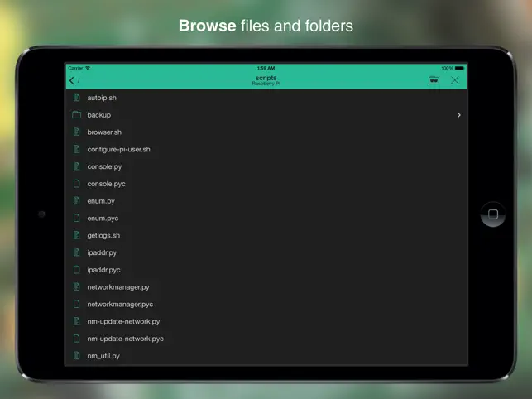Tap the scripts title in header
Screen dimensions: 532x399
tap(266, 78)
